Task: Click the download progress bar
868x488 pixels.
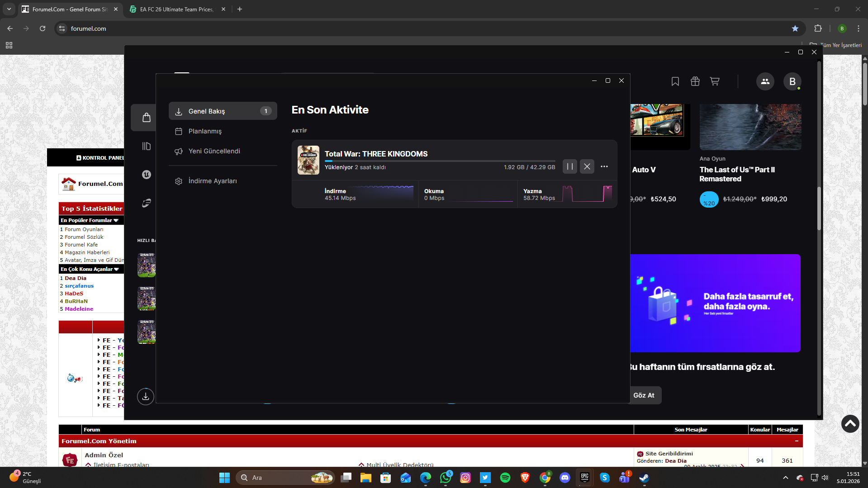Action: [x=440, y=161]
